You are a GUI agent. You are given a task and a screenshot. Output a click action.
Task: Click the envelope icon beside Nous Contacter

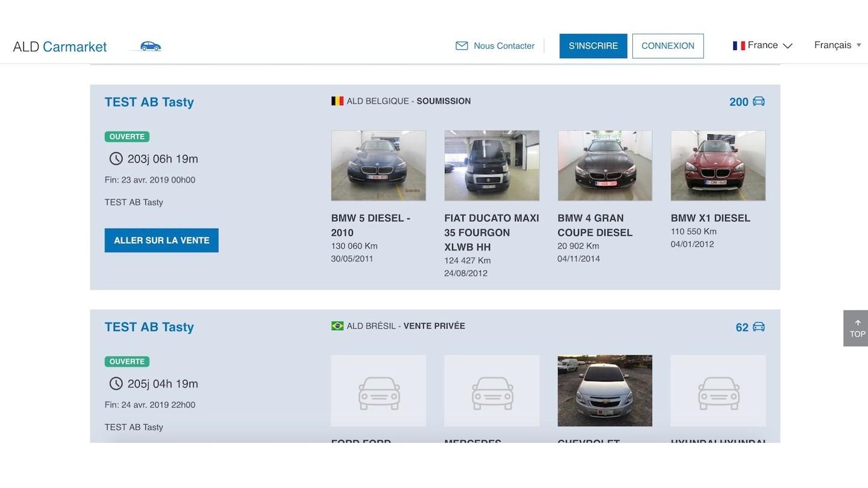coord(462,46)
